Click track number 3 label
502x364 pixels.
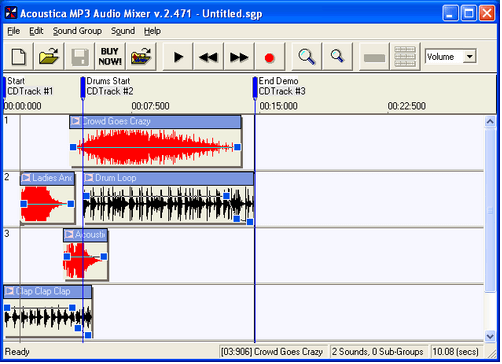coord(7,234)
